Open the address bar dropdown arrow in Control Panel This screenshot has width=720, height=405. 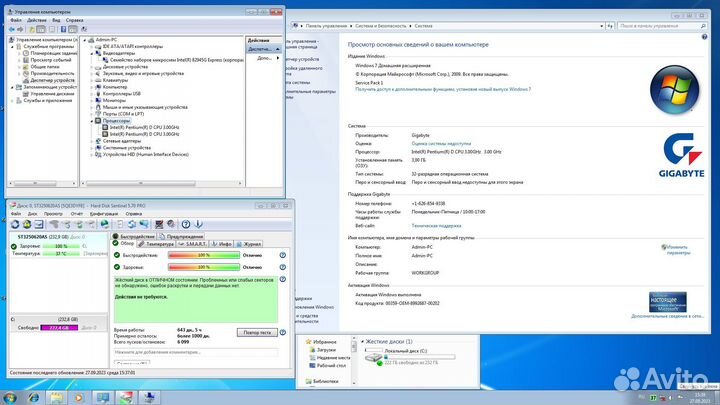coord(602,26)
